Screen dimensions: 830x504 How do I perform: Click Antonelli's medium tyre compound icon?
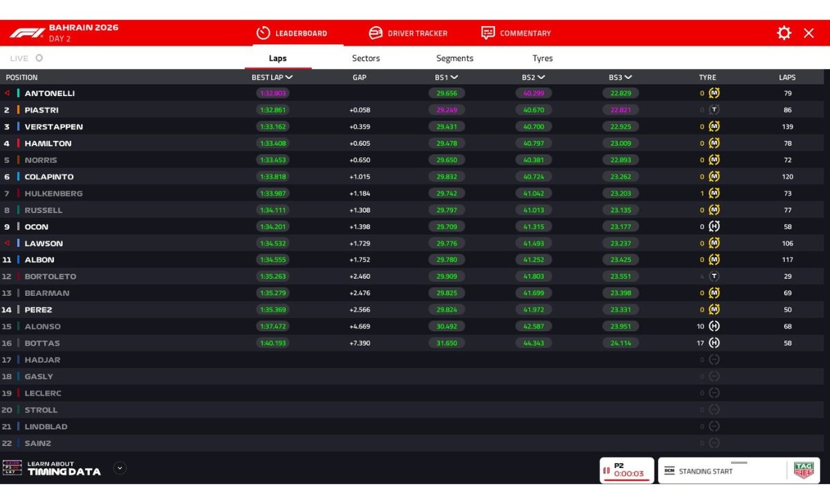point(714,93)
